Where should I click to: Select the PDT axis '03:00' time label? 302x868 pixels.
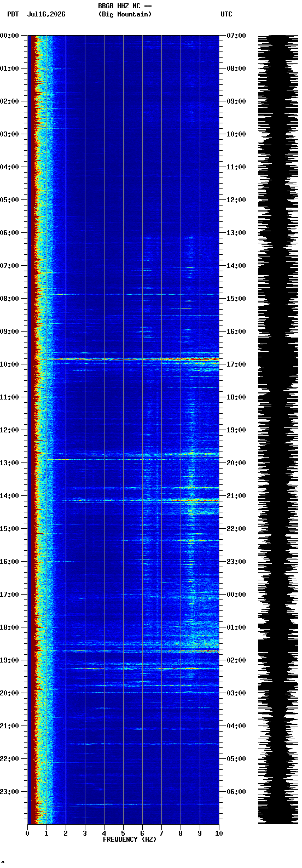(x=10, y=134)
